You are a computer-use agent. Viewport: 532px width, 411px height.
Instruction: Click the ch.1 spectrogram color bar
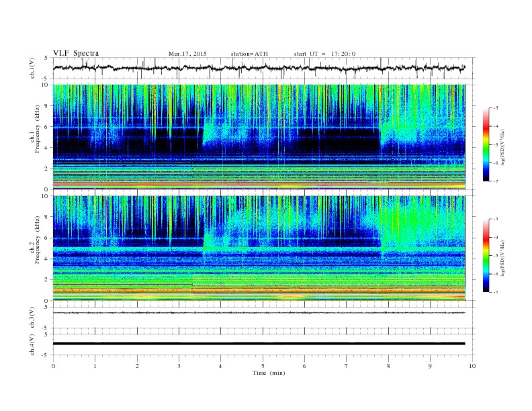pyautogui.click(x=486, y=144)
